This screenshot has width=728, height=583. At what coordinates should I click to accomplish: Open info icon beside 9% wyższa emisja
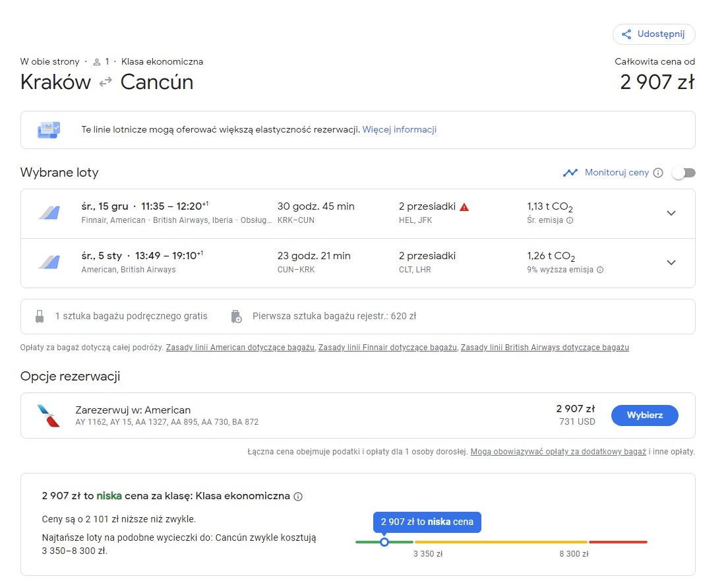[600, 270]
